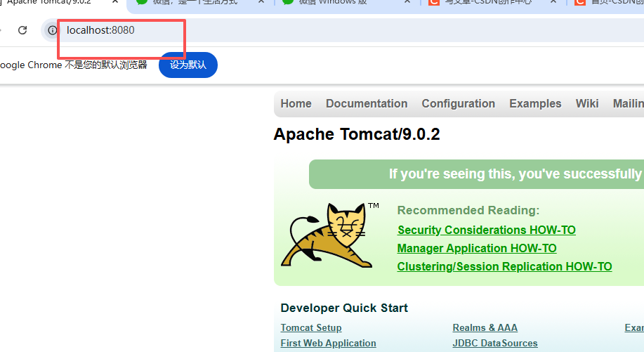Open the Documentation navigation item
This screenshot has height=352, width=644.
pos(367,103)
